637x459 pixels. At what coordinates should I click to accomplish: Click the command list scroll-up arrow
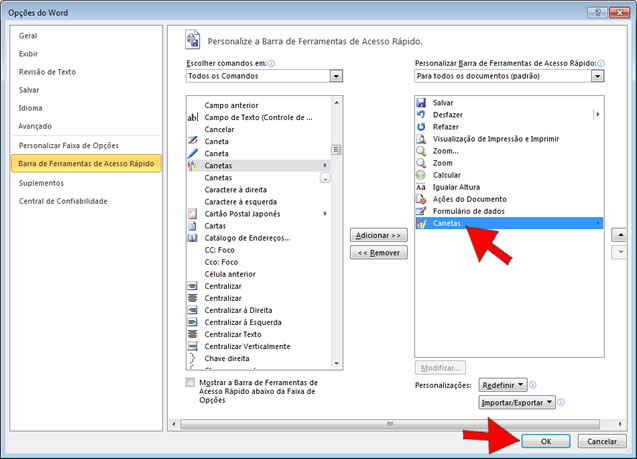[x=336, y=102]
